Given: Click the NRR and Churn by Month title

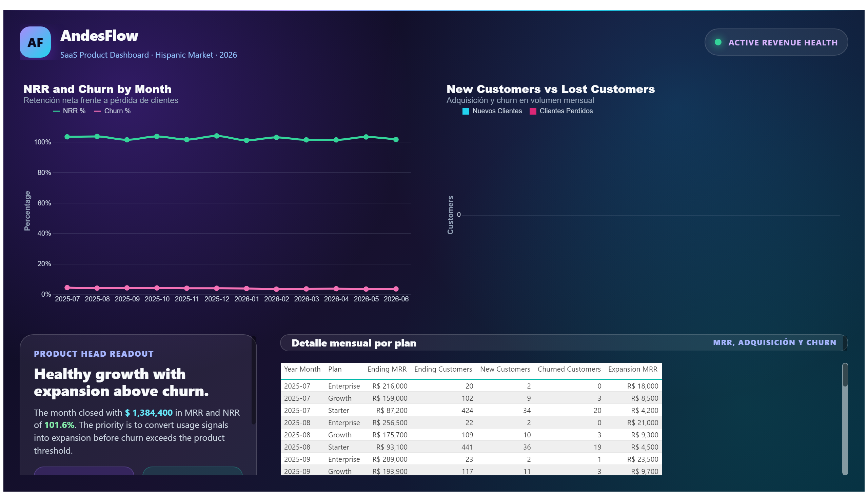Looking at the screenshot, I should click(x=97, y=89).
